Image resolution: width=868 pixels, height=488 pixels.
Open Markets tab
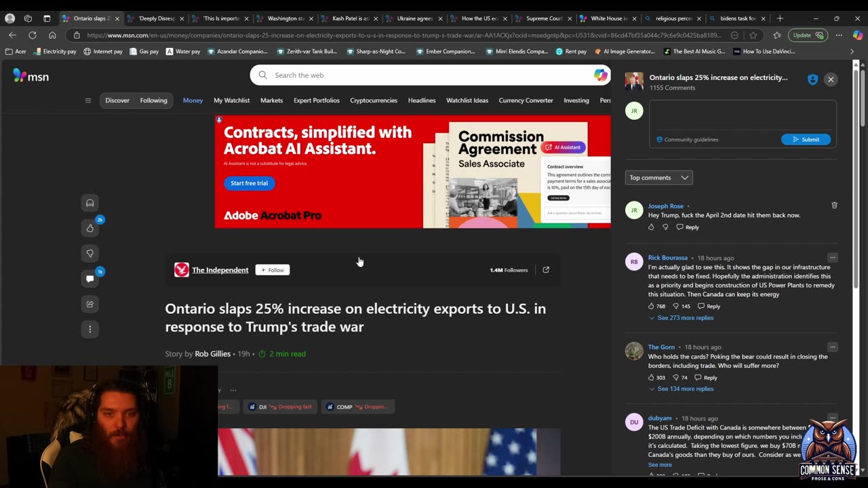pyautogui.click(x=271, y=100)
